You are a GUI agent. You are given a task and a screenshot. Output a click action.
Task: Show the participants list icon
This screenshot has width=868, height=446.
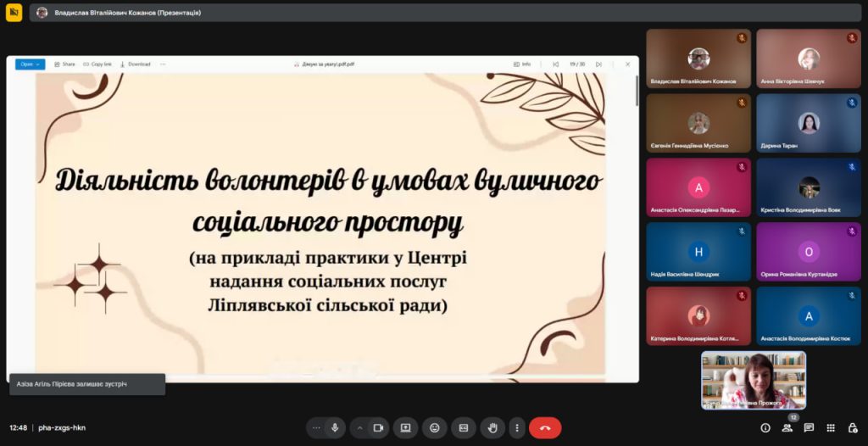(787, 428)
